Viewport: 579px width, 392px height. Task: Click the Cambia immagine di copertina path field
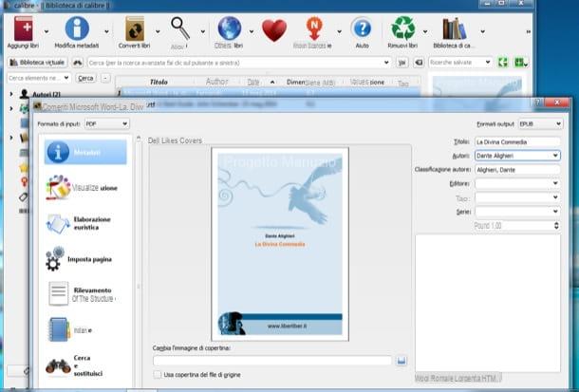[272, 361]
